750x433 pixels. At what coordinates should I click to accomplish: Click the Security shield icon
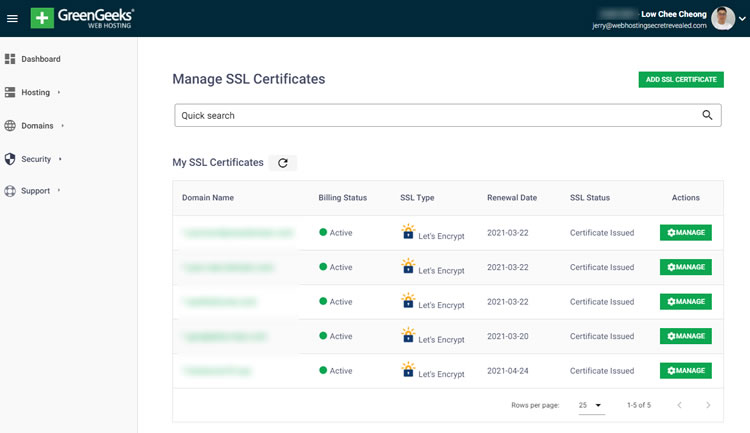pyautogui.click(x=10, y=159)
